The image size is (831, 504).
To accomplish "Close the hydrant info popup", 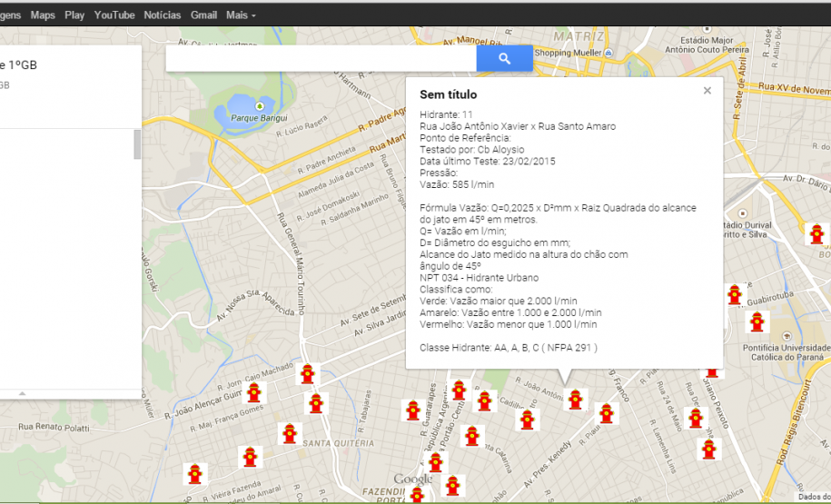I will point(707,91).
